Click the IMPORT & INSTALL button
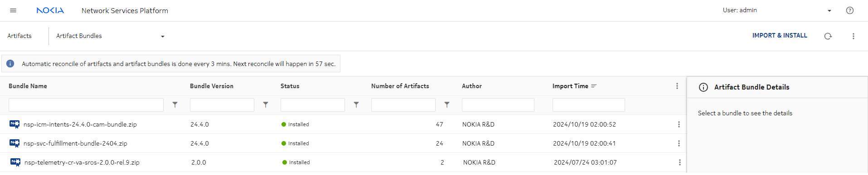The height and width of the screenshot is (175, 868). [x=780, y=35]
